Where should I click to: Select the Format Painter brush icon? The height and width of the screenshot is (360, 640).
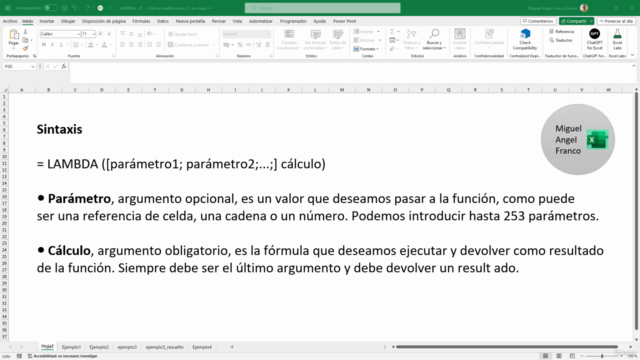[25, 48]
